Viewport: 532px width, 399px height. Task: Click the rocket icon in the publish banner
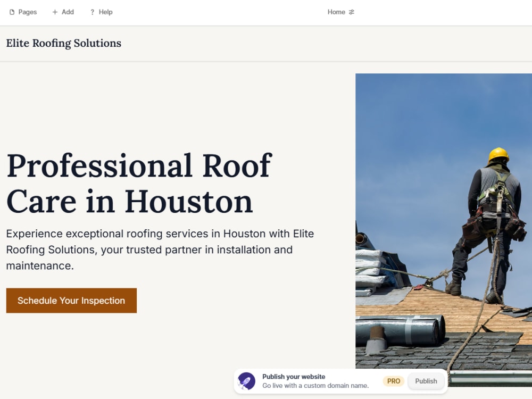point(246,381)
